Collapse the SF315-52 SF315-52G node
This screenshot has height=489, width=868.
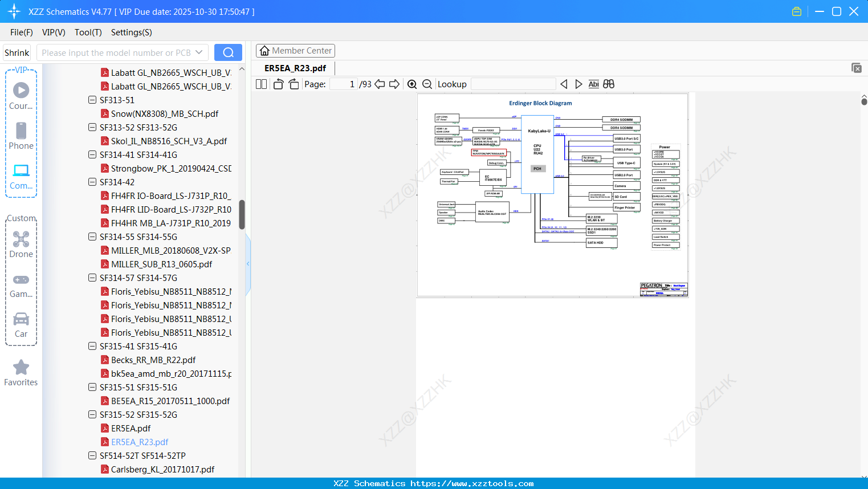(92, 414)
